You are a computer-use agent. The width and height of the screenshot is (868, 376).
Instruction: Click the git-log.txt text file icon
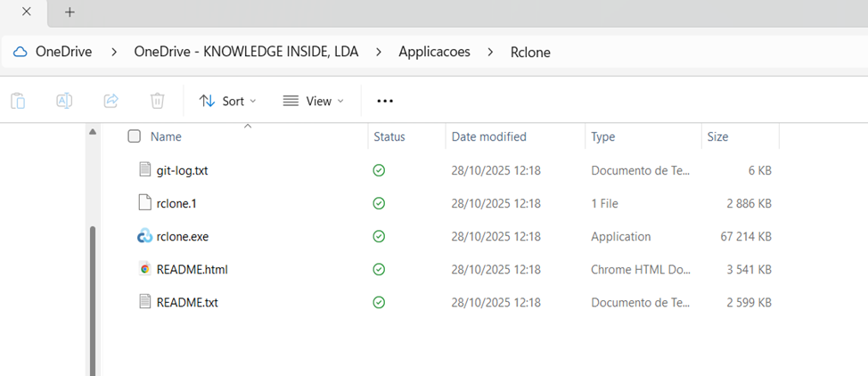(145, 169)
